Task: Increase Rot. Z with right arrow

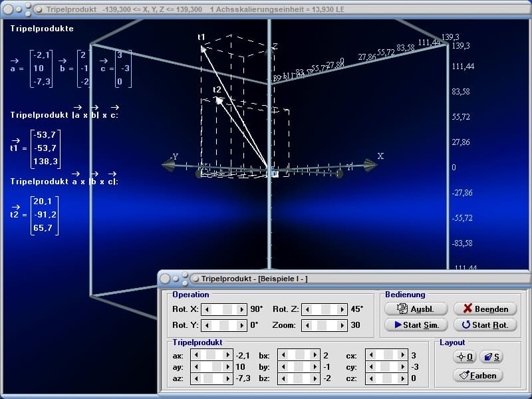Action: click(x=342, y=309)
